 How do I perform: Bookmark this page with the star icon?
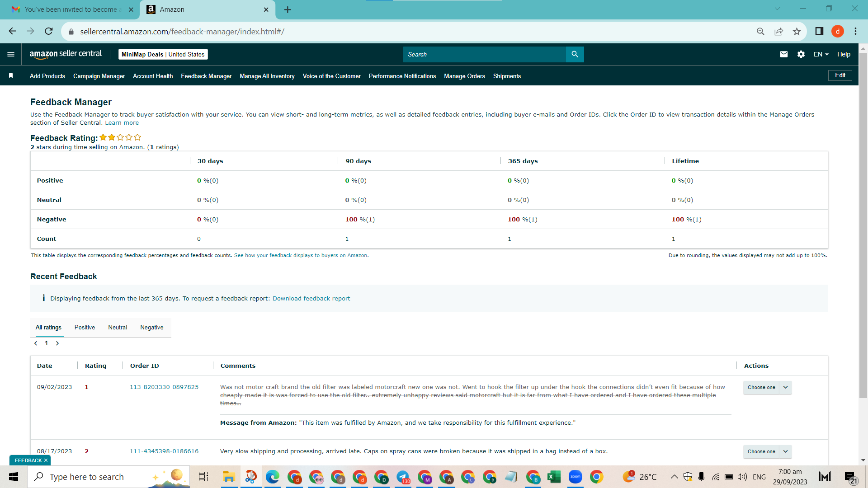pos(797,31)
